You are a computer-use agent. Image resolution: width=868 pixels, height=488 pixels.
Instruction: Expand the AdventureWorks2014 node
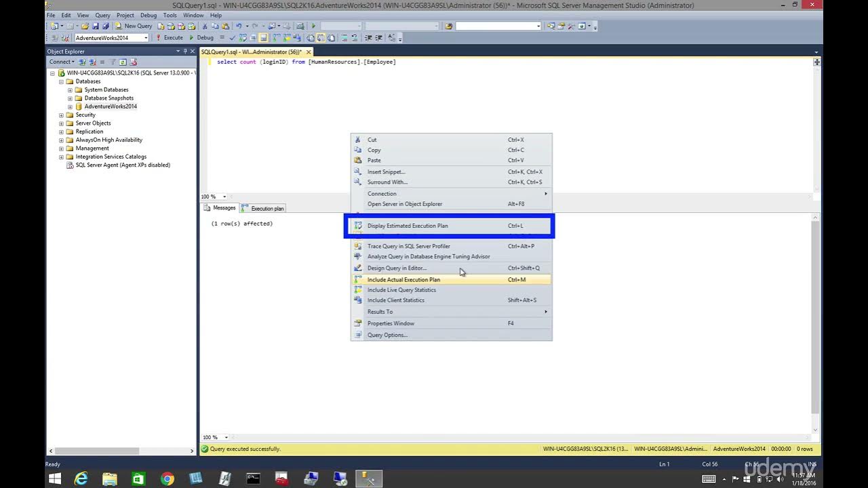point(70,106)
